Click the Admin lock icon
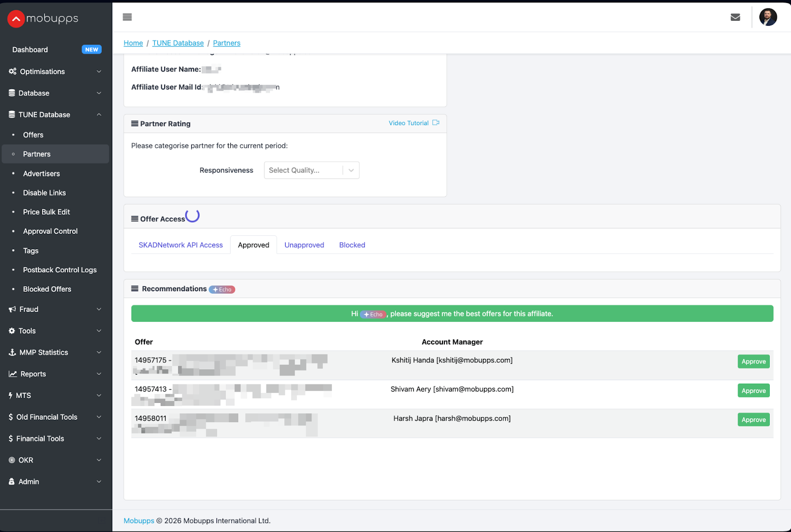791x532 pixels. (12, 482)
